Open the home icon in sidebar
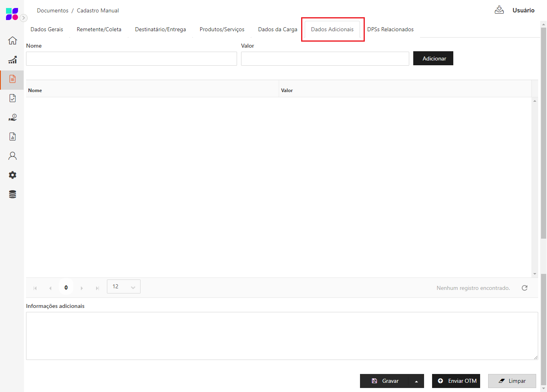This screenshot has height=392, width=547. click(x=12, y=40)
